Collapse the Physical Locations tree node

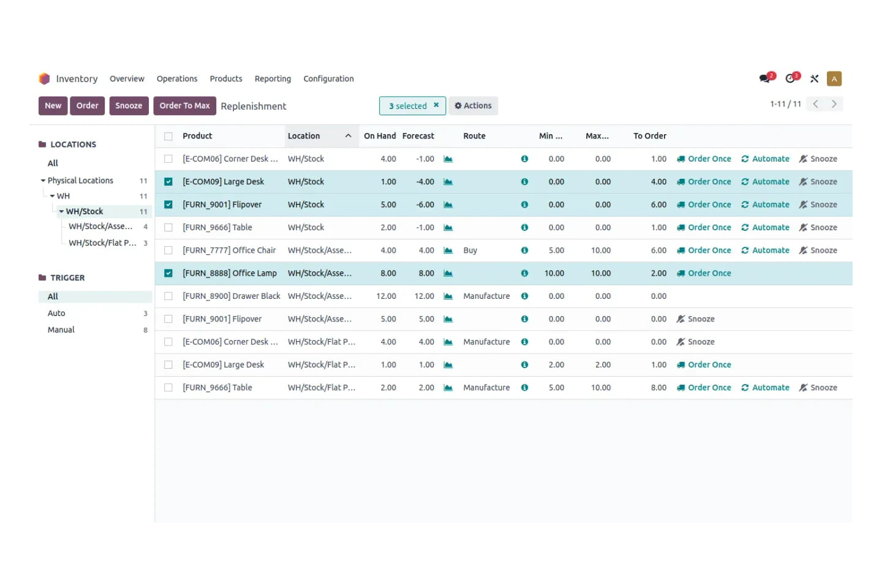pyautogui.click(x=43, y=181)
